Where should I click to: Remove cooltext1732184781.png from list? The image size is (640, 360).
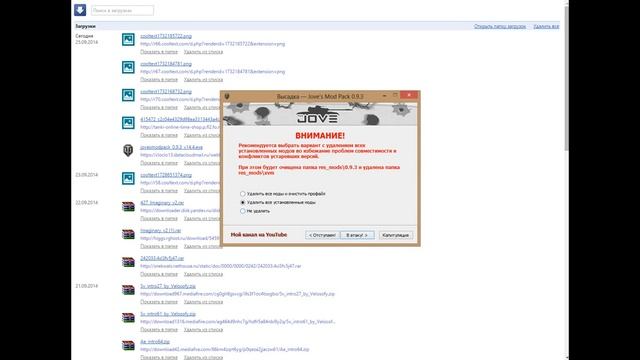(203, 80)
